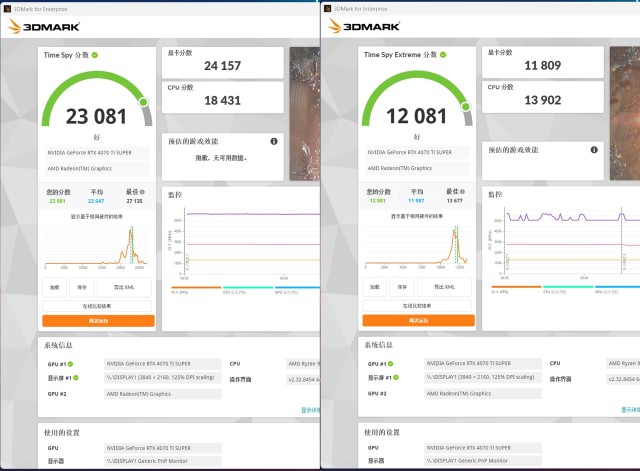Toggle the orange FPS legend in the Time Spy 监控 chart

click(180, 291)
